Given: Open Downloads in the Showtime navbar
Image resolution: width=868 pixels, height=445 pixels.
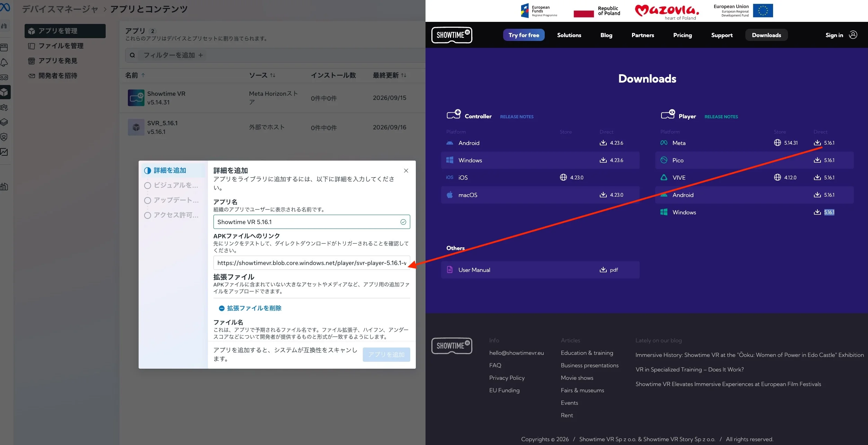Looking at the screenshot, I should (766, 35).
